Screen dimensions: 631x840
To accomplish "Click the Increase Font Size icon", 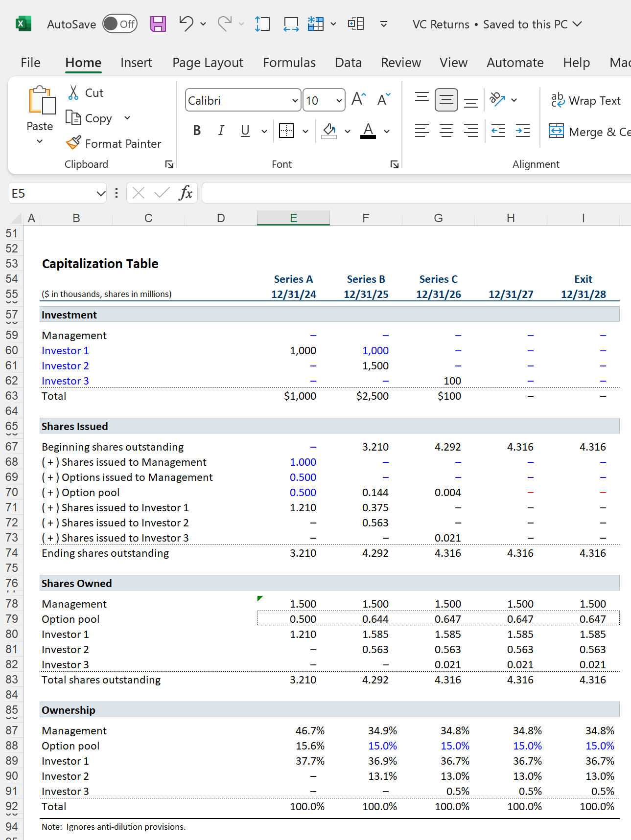I will [358, 100].
